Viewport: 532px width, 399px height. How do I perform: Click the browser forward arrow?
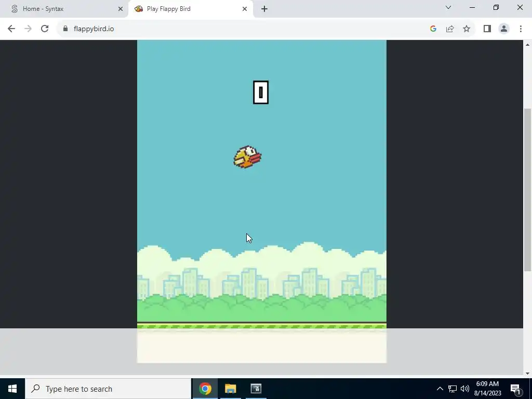(28, 29)
